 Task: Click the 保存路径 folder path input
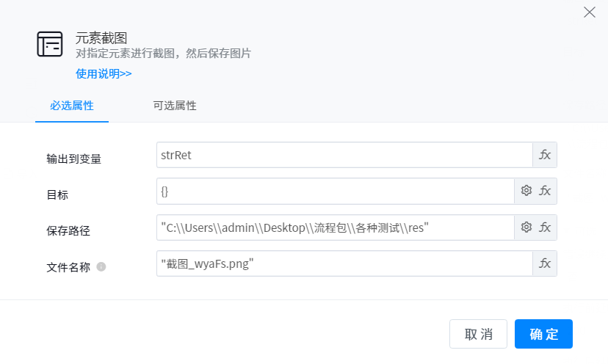coord(335,227)
